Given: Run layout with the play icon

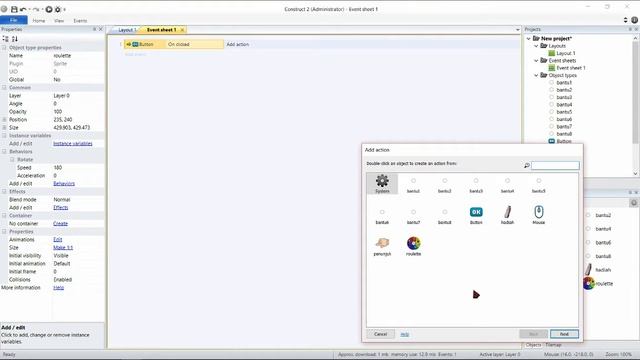Looking at the screenshot, I should [49, 9].
